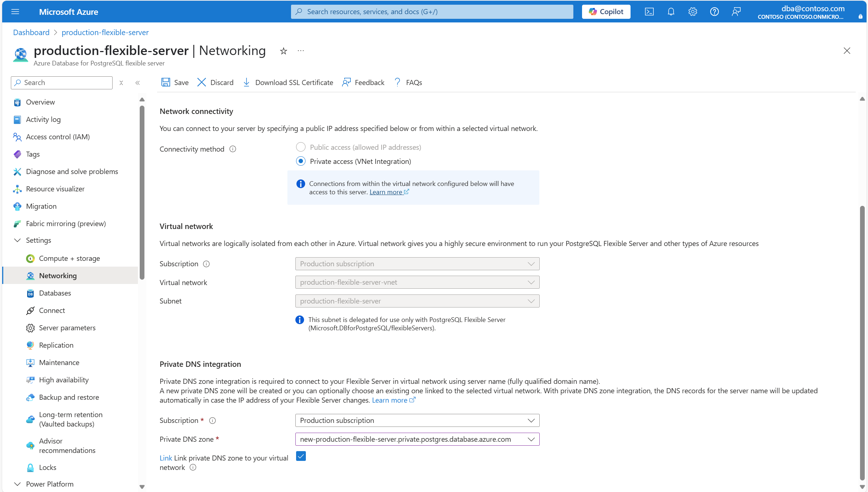The height and width of the screenshot is (492, 868).
Task: Open DNS integration Subscription dropdown
Action: 417,420
